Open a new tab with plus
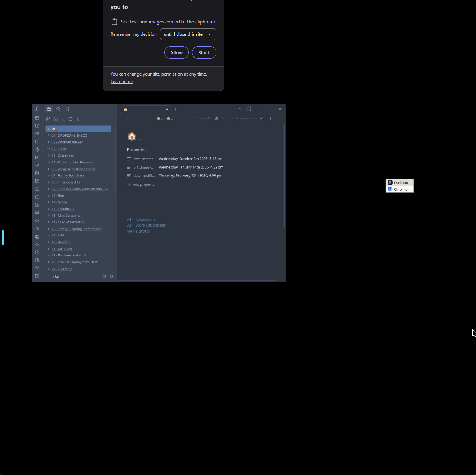The height and width of the screenshot is (475, 476). tap(176, 109)
